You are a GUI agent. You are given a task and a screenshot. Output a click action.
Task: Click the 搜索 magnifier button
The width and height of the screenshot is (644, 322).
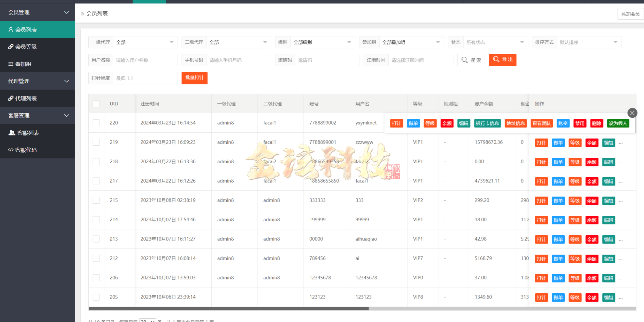click(x=471, y=60)
